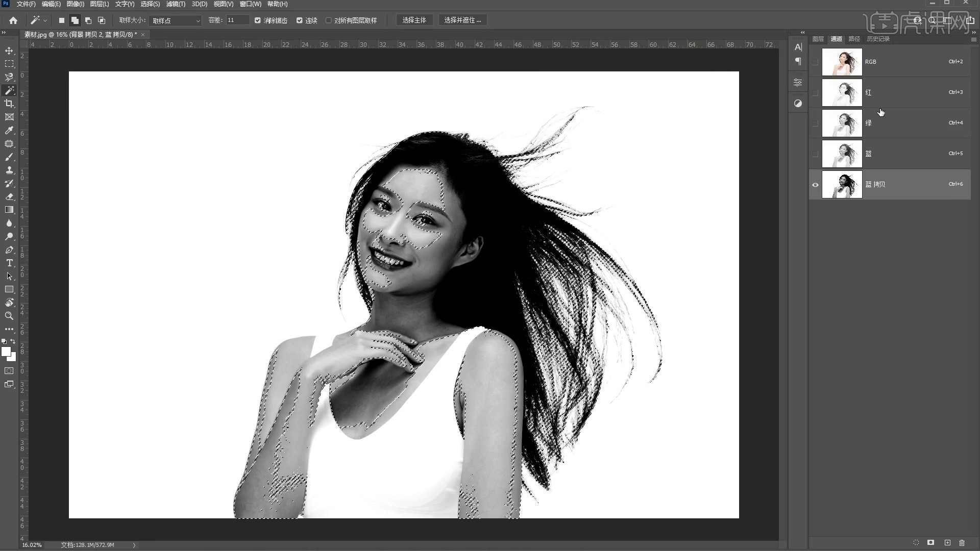This screenshot has height=551, width=980.
Task: Delete the current channel
Action: pyautogui.click(x=962, y=542)
